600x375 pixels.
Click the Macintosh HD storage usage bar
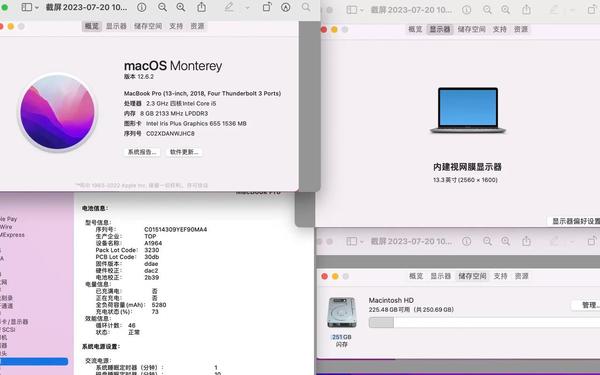coord(484,322)
